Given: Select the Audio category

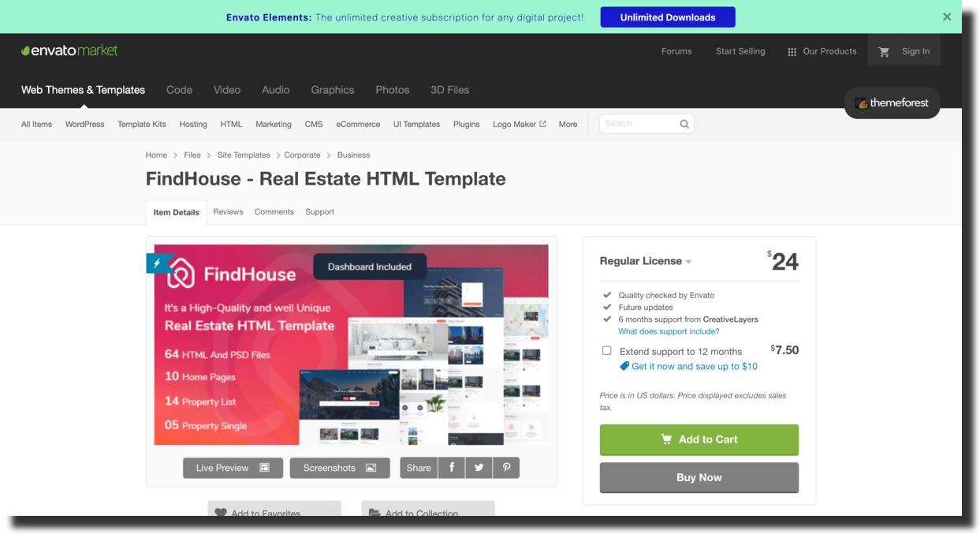Looking at the screenshot, I should [x=276, y=90].
